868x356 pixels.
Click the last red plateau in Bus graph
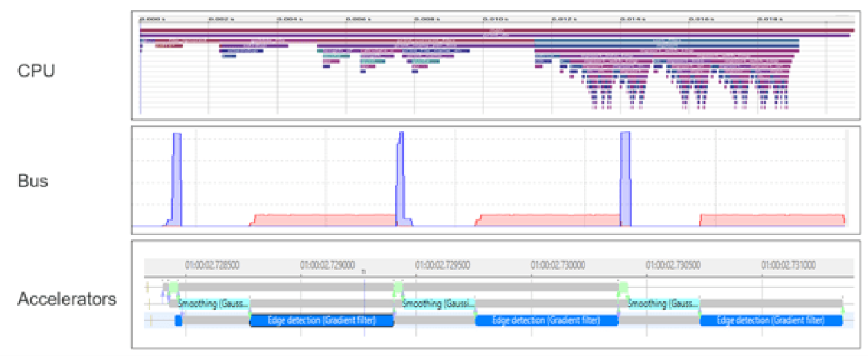tap(772, 220)
